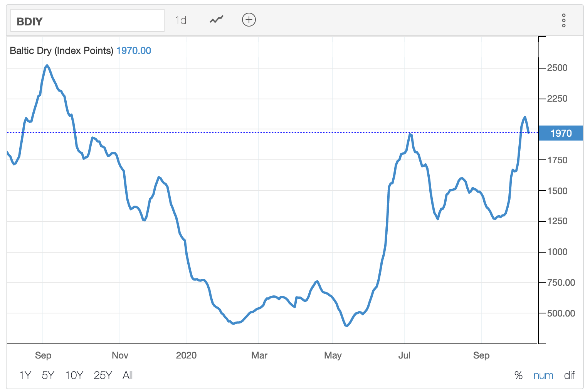Click the 1500 axis label
This screenshot has width=585, height=392.
click(557, 191)
